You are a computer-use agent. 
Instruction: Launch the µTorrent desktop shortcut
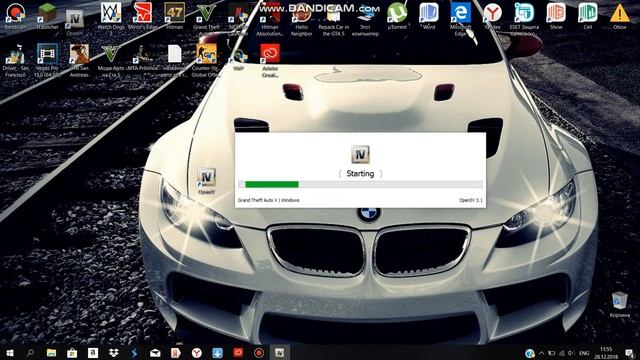click(397, 16)
